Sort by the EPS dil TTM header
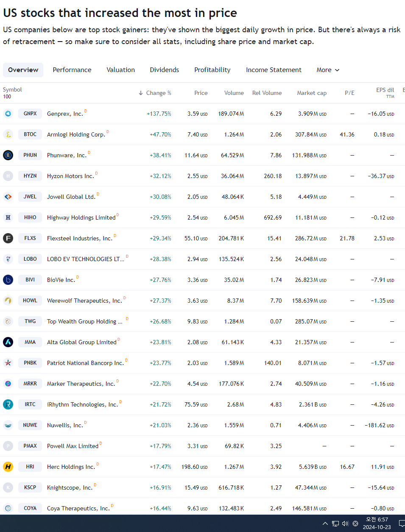The width and height of the screenshot is (405, 532). [x=385, y=93]
